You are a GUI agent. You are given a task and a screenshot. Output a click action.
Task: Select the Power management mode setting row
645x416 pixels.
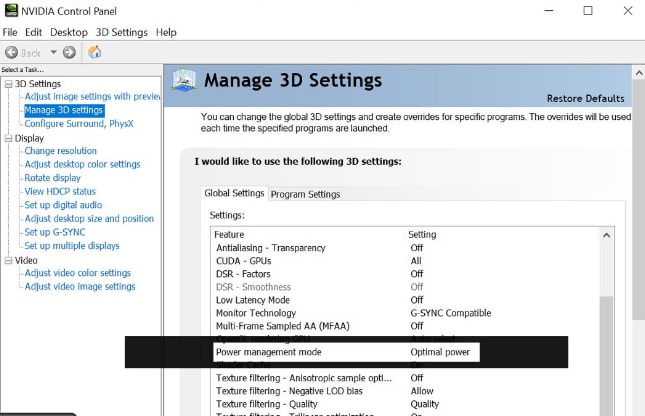coord(269,353)
